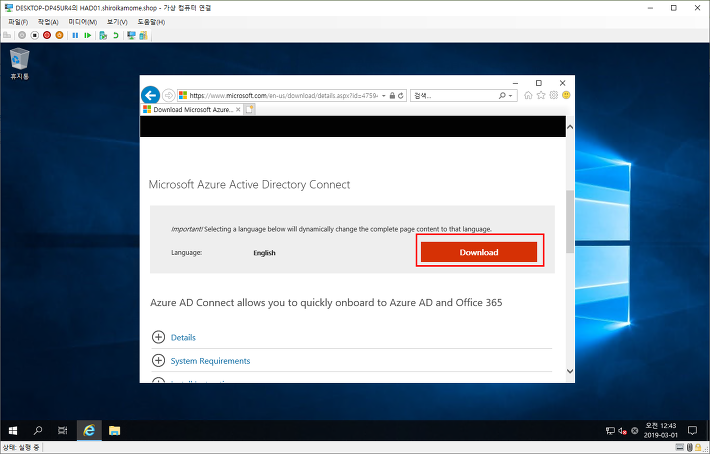This screenshot has height=454, width=710.
Task: Expand the System Requirements section
Action: [x=158, y=361]
